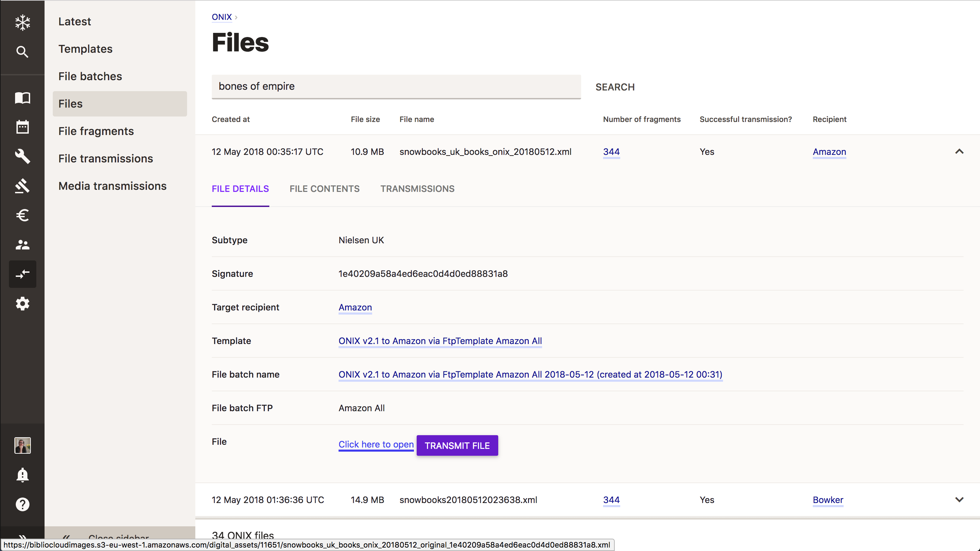
Task: Click the search input field
Action: tap(396, 86)
